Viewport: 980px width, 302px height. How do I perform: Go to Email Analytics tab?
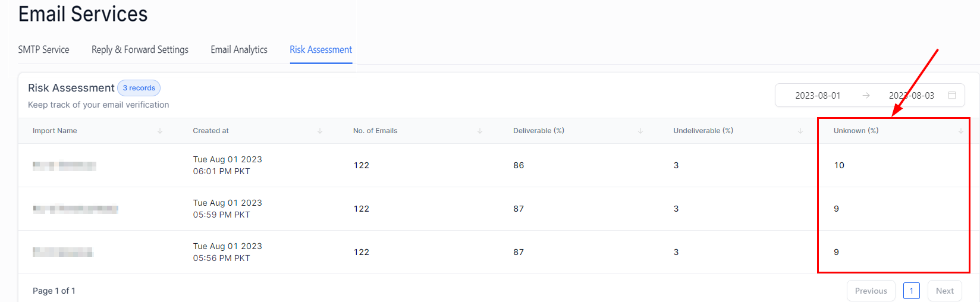(x=239, y=50)
